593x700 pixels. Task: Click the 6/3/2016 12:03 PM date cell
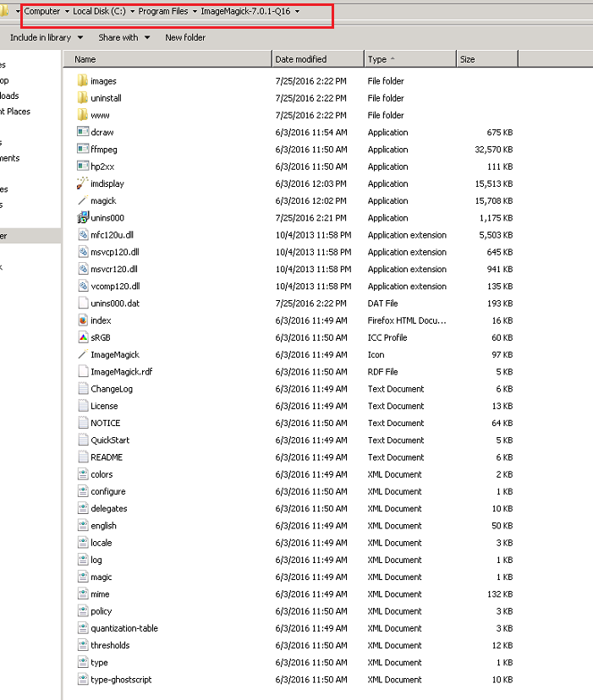tap(311, 183)
